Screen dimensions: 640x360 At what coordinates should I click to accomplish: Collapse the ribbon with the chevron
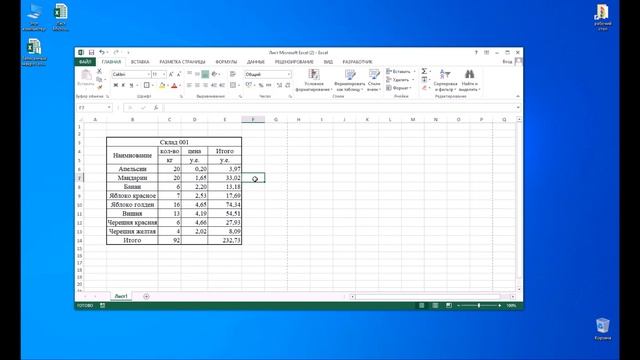518,96
